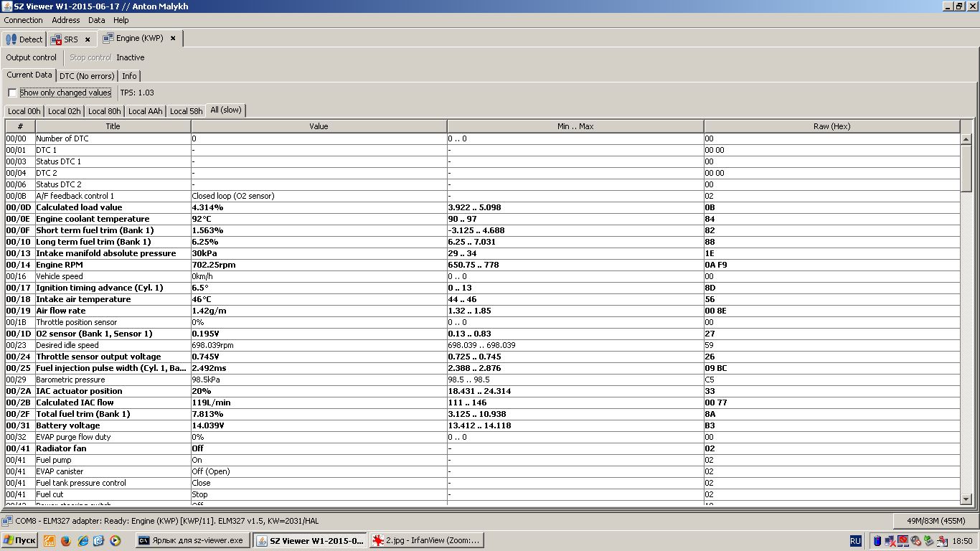Select the Engine coolant temperature row
The width and height of the screenshot is (980, 551).
(x=482, y=219)
